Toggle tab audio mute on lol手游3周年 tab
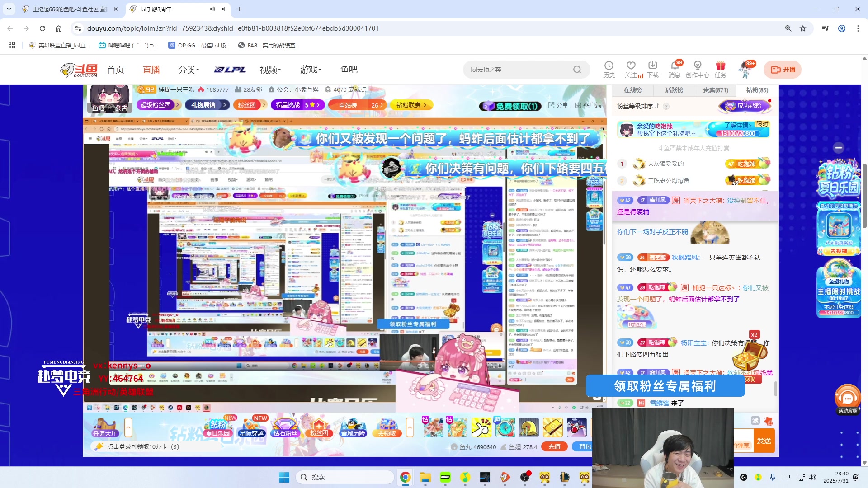 pyautogui.click(x=212, y=9)
